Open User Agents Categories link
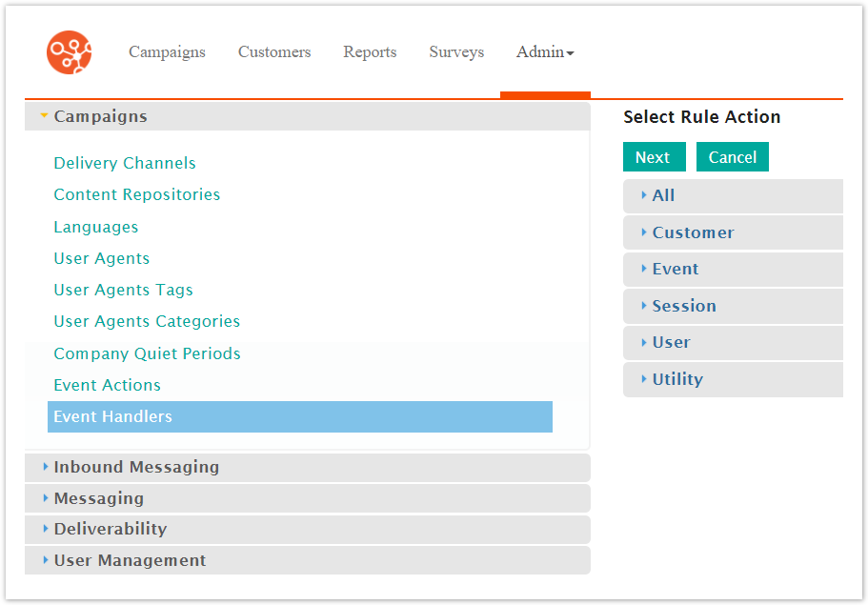This screenshot has height=605, width=868. click(x=147, y=322)
